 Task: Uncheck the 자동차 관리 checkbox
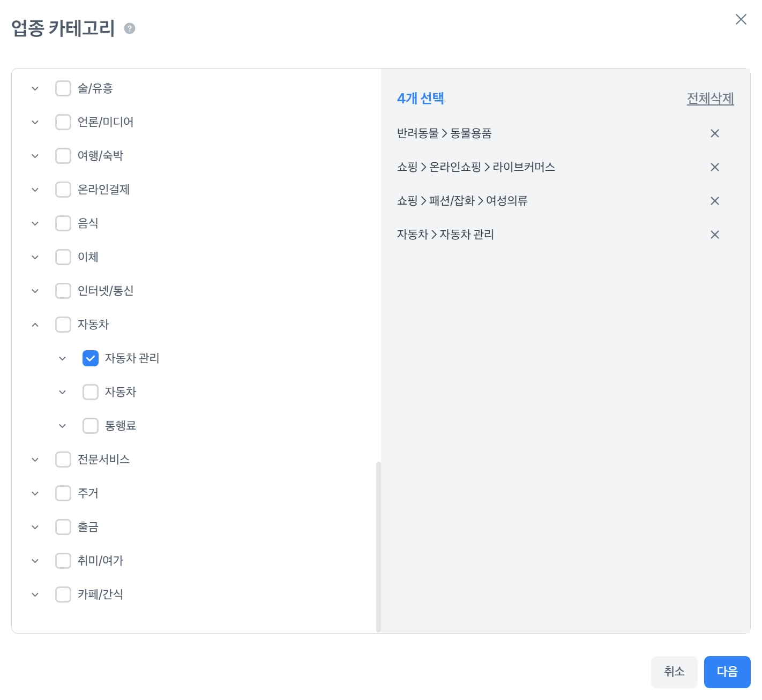[91, 358]
